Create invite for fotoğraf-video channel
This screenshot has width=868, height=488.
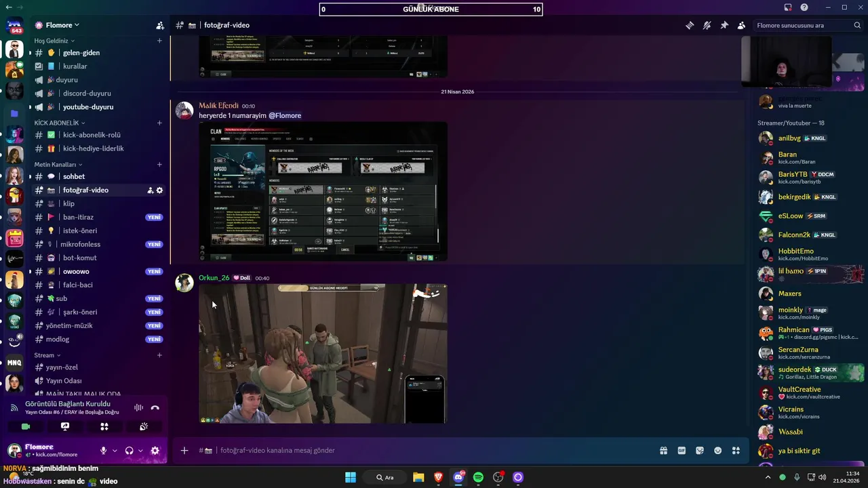point(150,190)
